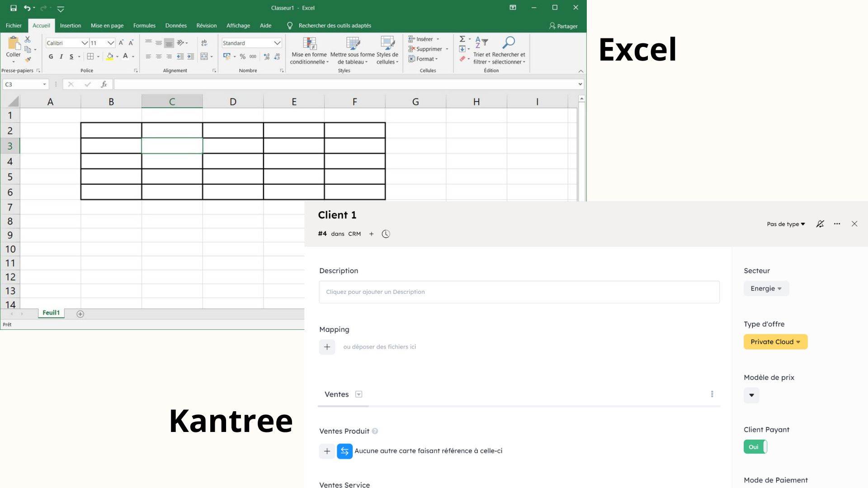This screenshot has width=868, height=488.
Task: Select the Feuil1 sheet tab
Action: coord(51,313)
